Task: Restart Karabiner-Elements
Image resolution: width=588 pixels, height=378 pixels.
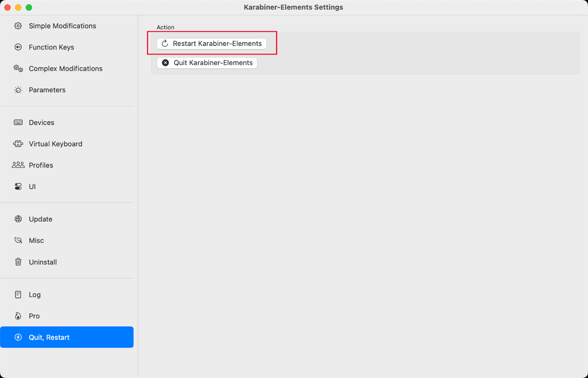Action: coord(212,43)
